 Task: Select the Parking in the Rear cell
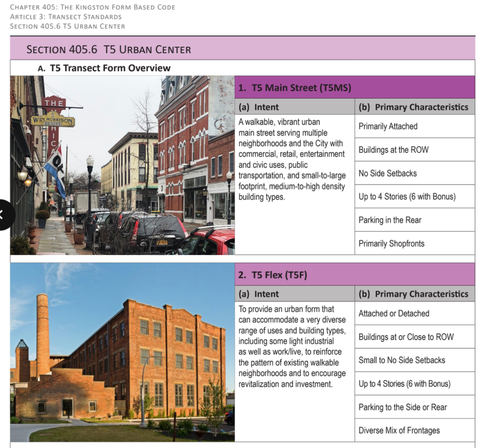(x=415, y=220)
